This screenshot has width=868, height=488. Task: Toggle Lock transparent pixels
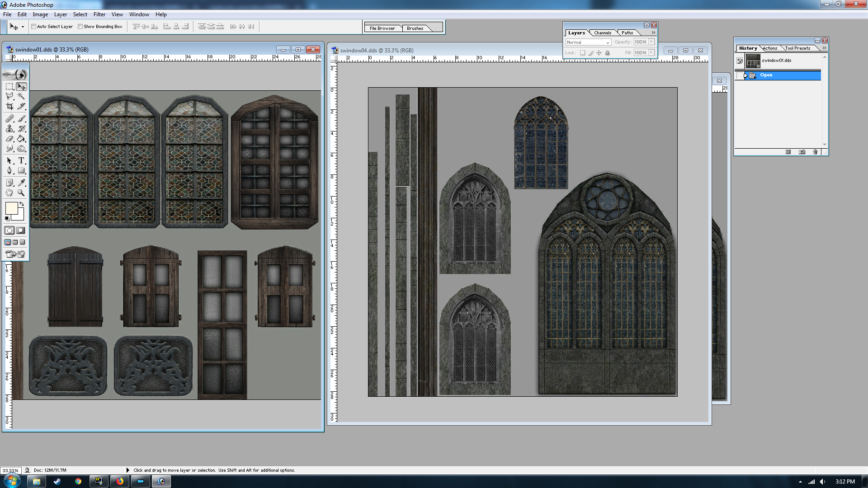(582, 53)
